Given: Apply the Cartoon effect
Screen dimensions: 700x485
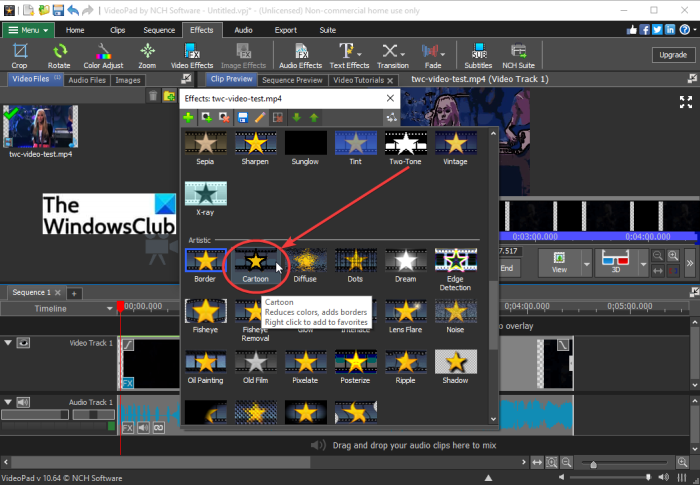Looking at the screenshot, I should click(x=255, y=266).
